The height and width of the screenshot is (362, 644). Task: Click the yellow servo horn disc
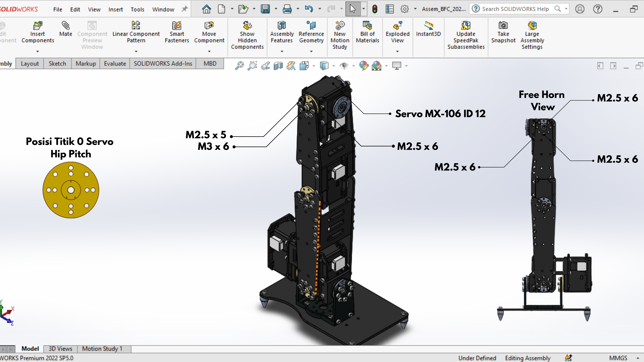pyautogui.click(x=71, y=190)
